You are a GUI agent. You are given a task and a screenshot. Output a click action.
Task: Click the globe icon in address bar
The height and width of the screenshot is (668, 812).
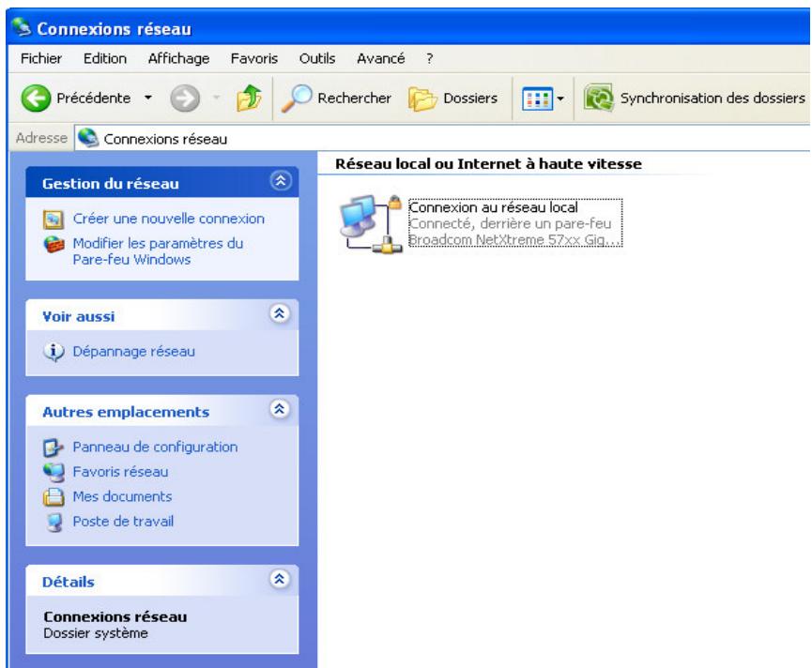88,138
